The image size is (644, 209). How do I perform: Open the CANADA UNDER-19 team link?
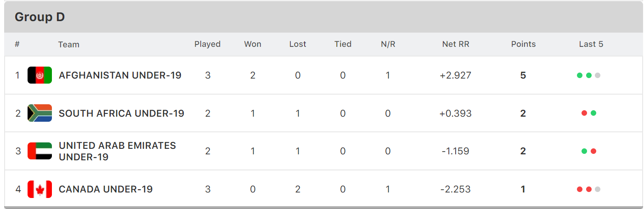106,189
